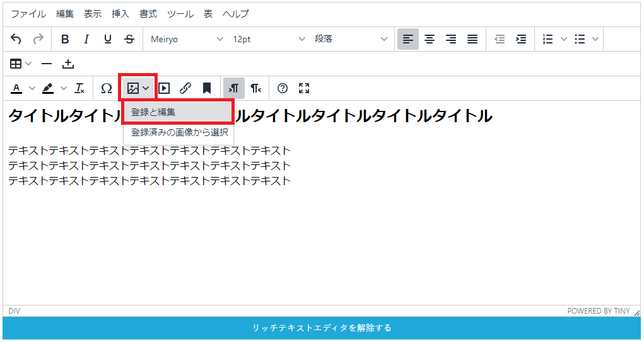Click the DIV element path

pyautogui.click(x=14, y=311)
